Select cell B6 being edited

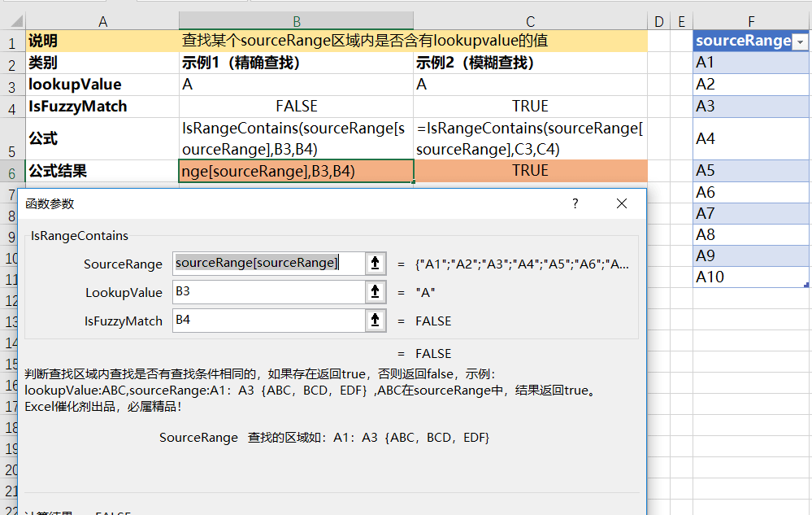pos(296,171)
